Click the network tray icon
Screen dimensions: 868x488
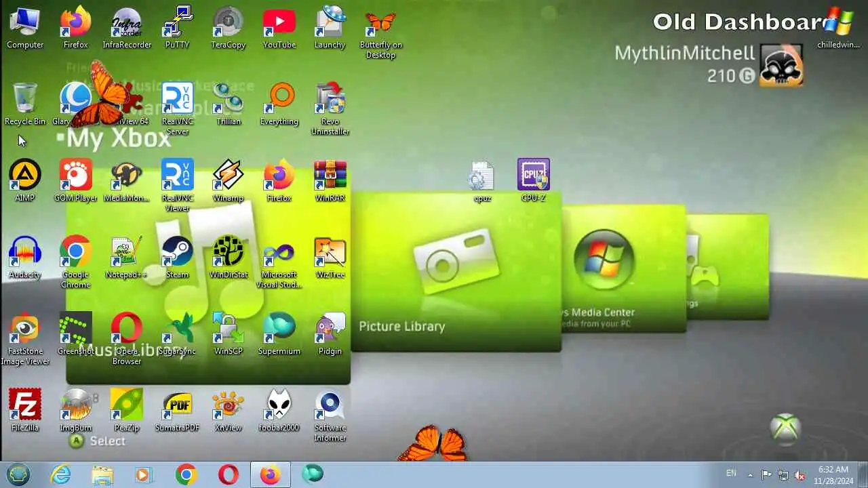783,475
